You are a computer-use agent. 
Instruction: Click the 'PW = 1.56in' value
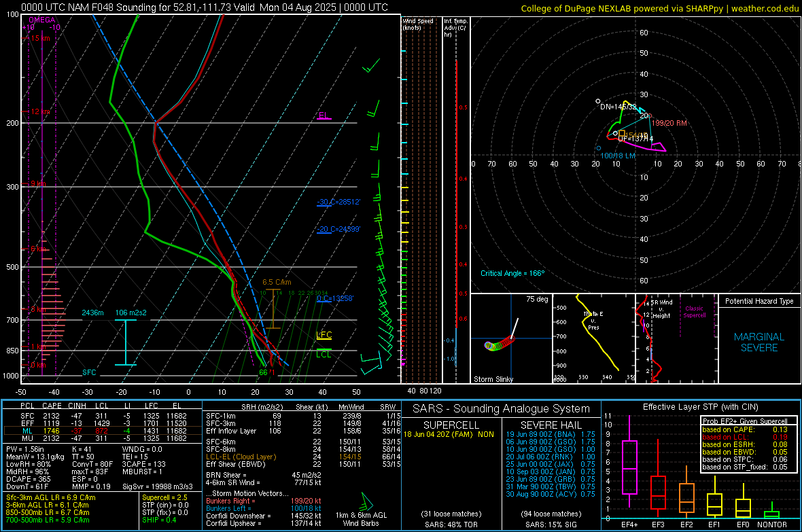25,449
